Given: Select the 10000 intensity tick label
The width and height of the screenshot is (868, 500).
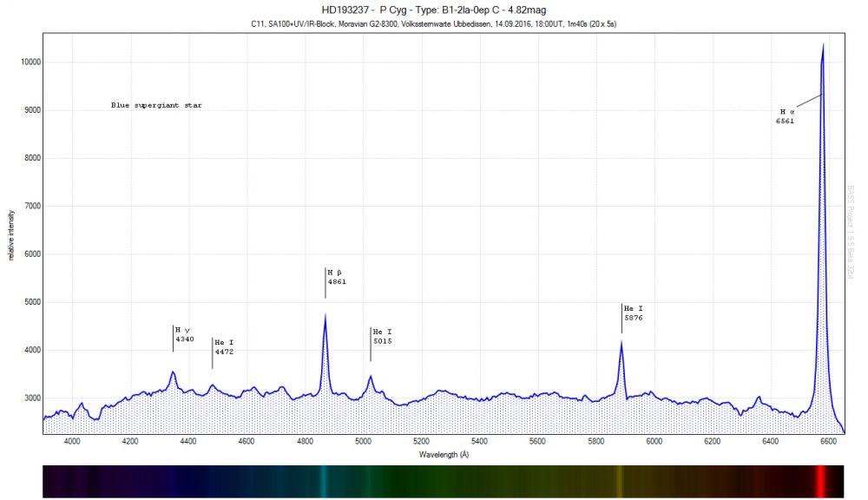Looking at the screenshot, I should pyautogui.click(x=31, y=62).
